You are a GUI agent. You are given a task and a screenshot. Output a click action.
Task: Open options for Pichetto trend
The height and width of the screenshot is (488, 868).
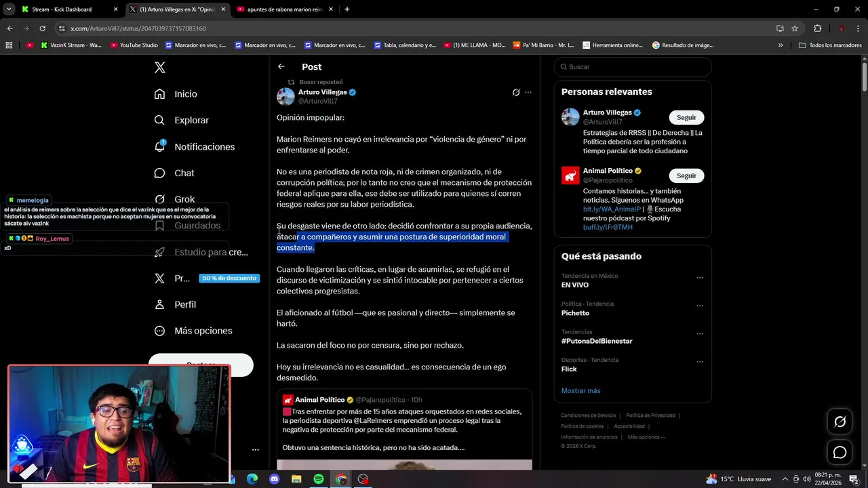700,306
